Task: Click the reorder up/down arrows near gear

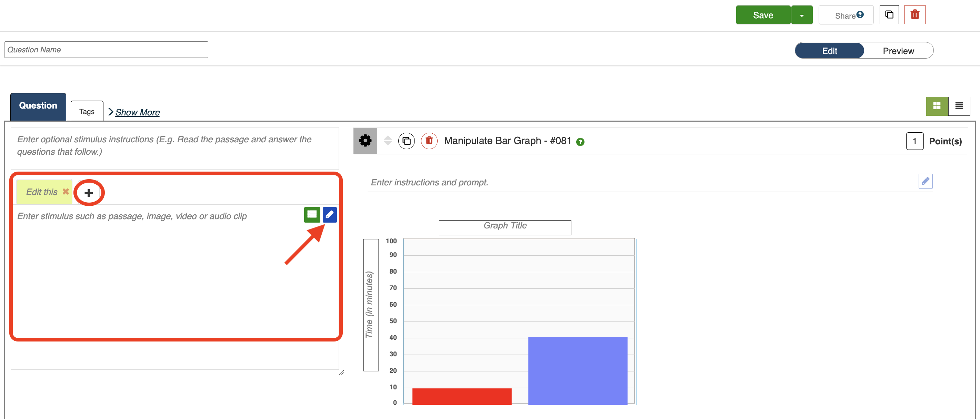Action: (387, 141)
